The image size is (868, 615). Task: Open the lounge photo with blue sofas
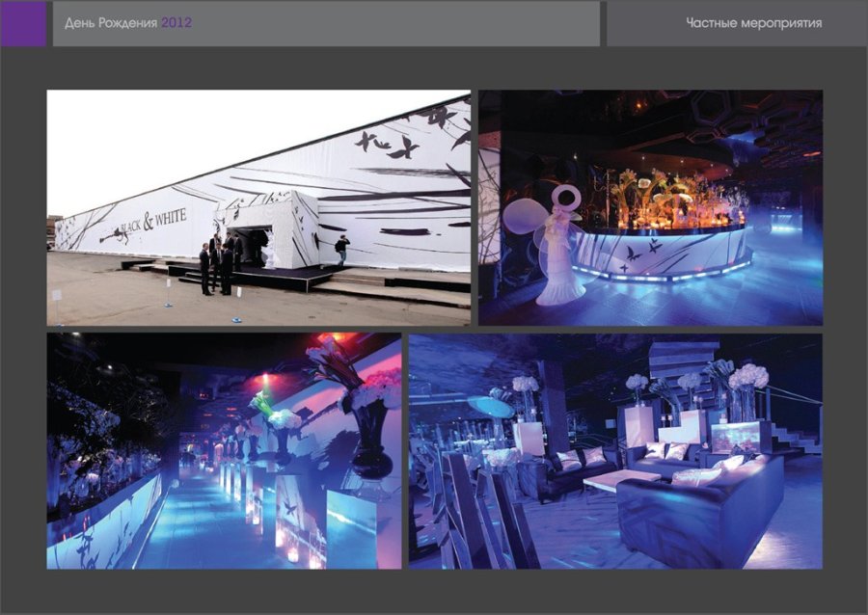[615, 451]
